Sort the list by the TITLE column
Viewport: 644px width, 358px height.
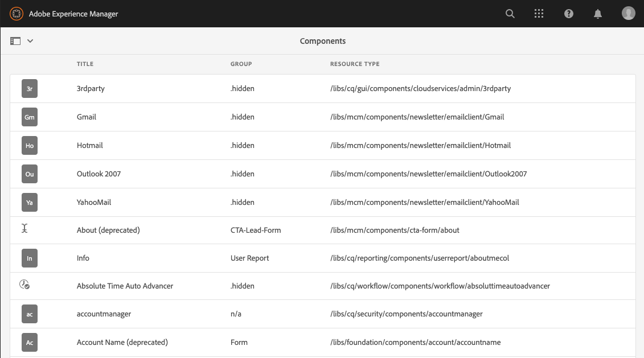85,64
